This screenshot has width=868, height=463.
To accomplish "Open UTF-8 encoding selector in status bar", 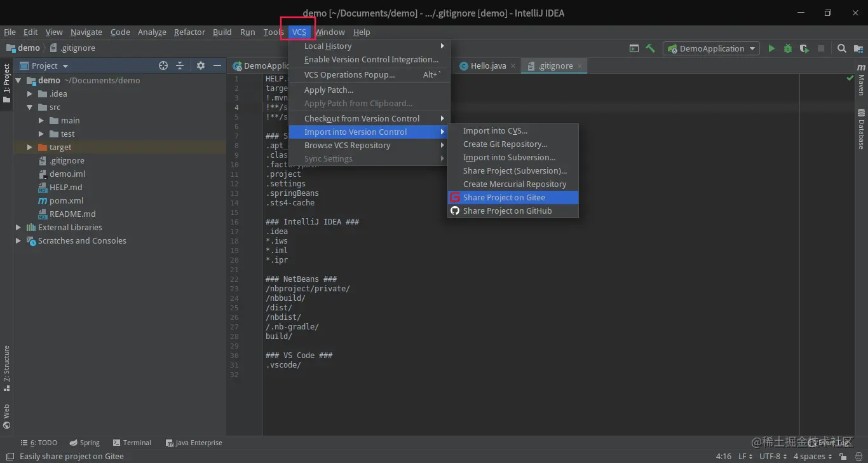I will [x=773, y=457].
